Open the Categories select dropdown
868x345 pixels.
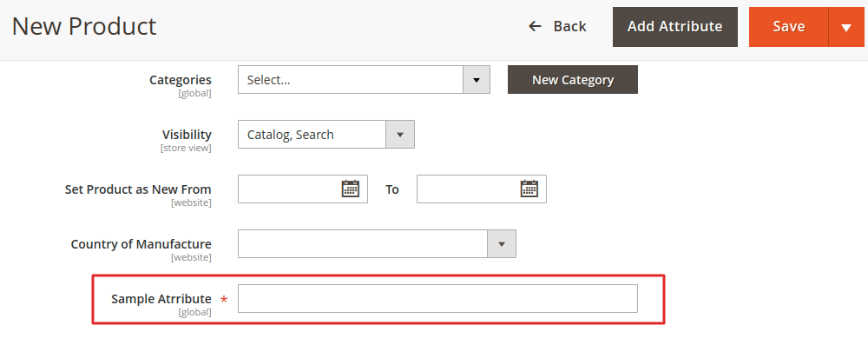coord(364,79)
